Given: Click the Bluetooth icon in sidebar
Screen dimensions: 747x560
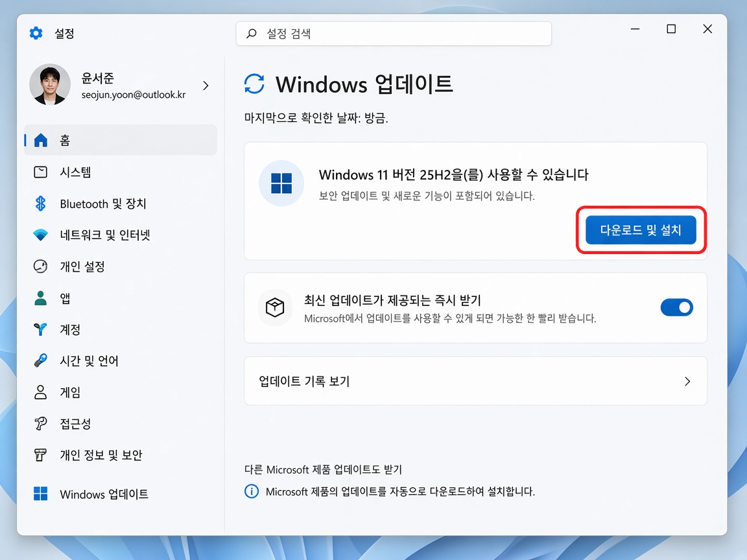Looking at the screenshot, I should click(x=40, y=204).
